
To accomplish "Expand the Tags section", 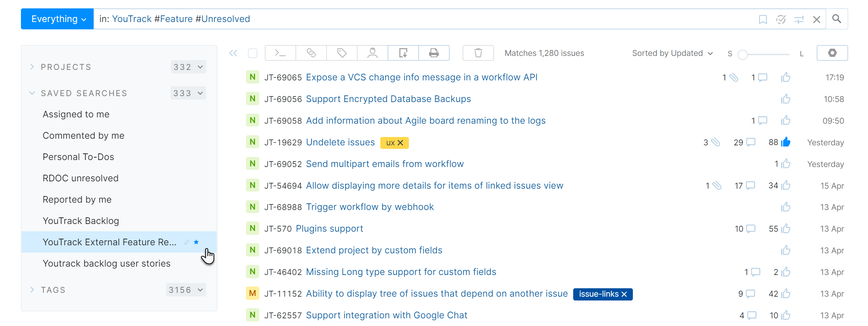I will 32,290.
